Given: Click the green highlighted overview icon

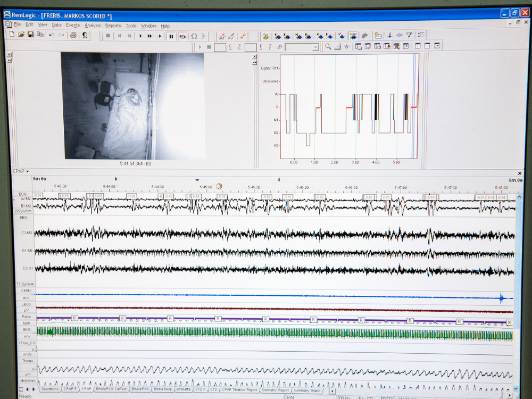Looking at the screenshot, I should click(353, 36).
